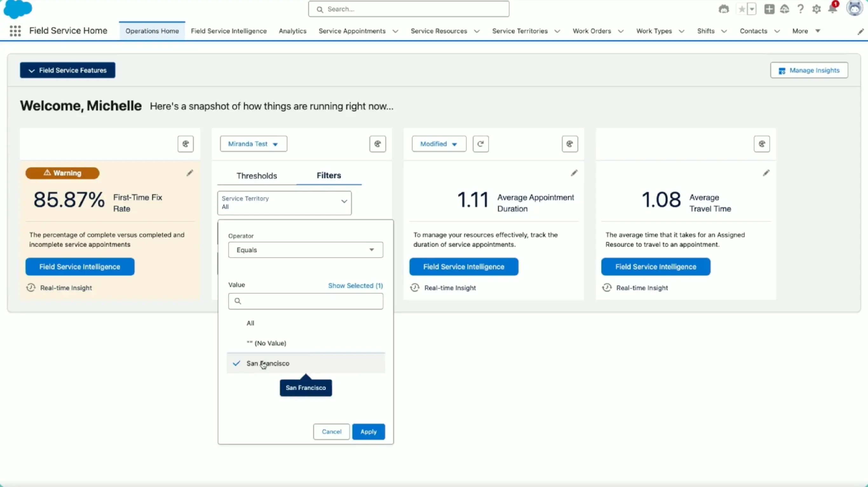Image resolution: width=868 pixels, height=487 pixels.
Task: Open the Operator Equals combo box
Action: [x=306, y=250]
